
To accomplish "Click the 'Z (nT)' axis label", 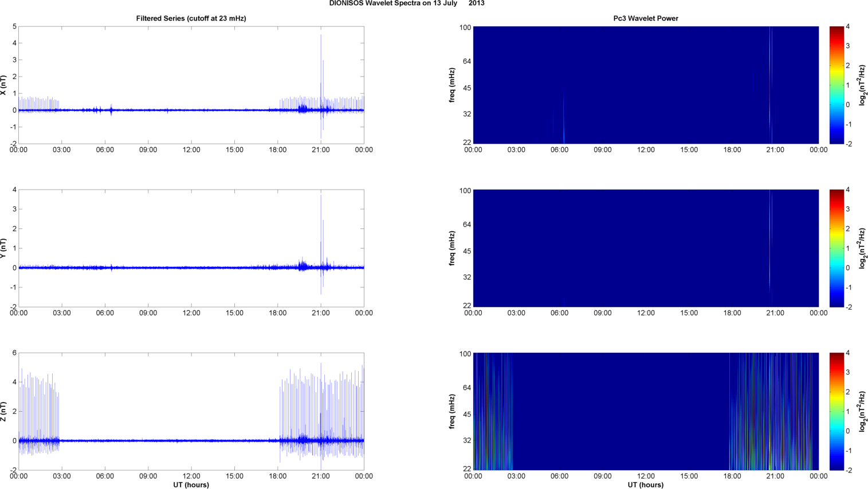I will tap(3, 412).
